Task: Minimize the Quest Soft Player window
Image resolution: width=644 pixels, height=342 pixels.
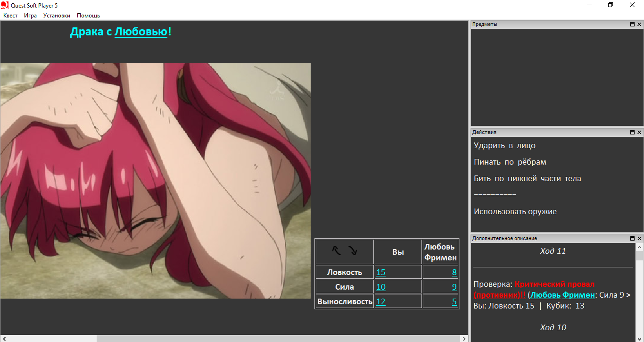Action: (x=589, y=5)
